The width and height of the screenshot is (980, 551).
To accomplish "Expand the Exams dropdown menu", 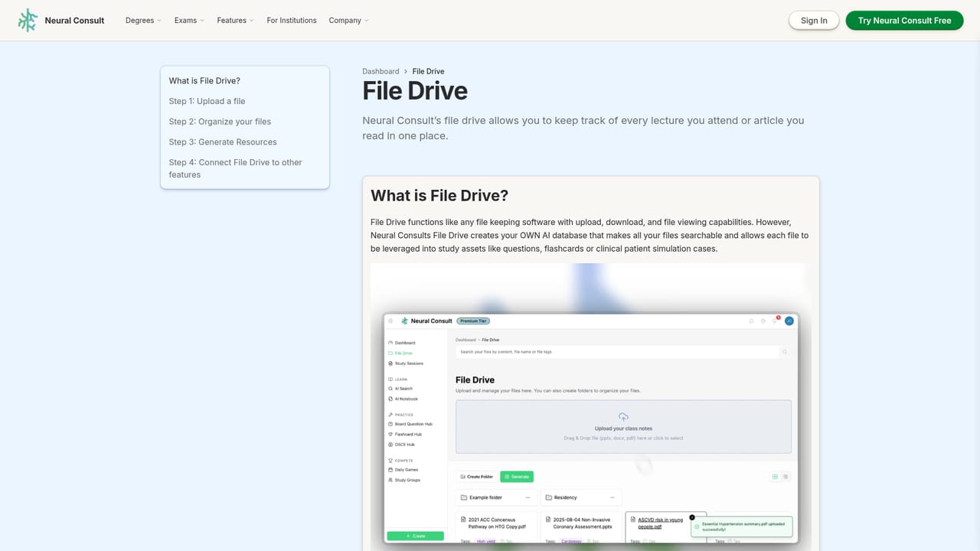I will point(189,21).
